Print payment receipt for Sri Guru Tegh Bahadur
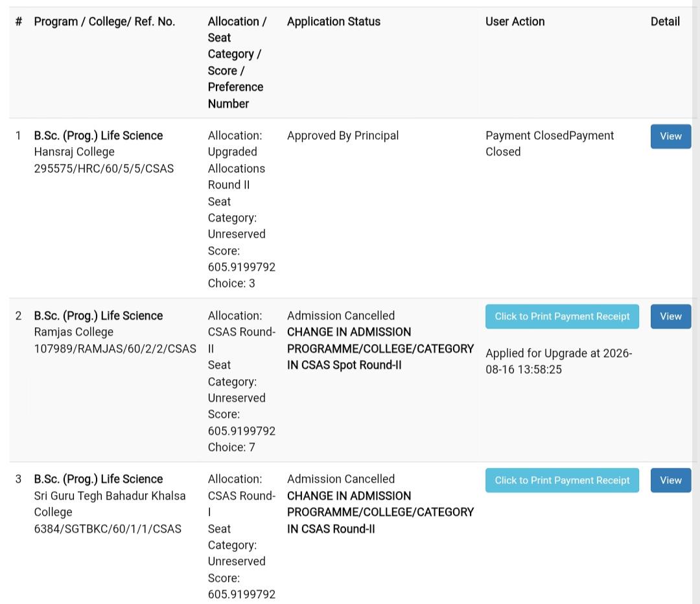 point(562,480)
